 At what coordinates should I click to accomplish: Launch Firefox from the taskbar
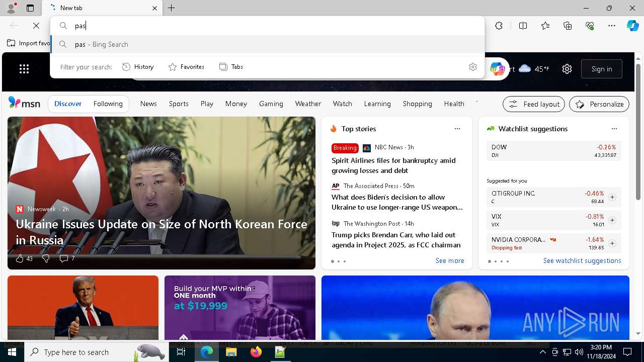point(256,352)
